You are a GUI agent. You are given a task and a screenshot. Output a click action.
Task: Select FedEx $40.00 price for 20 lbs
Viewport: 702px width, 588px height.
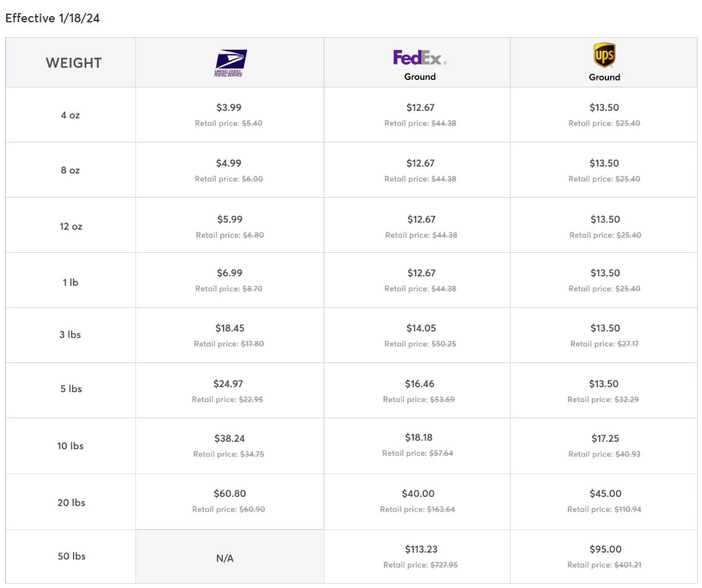[418, 494]
